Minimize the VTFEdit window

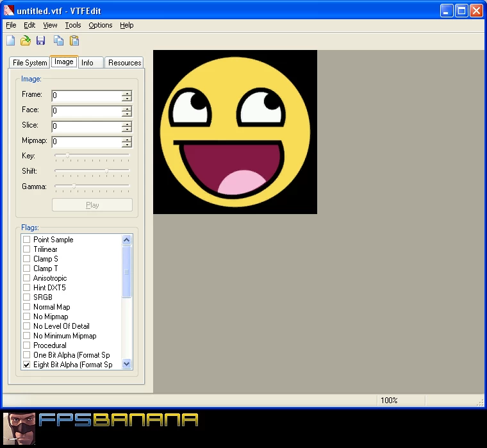pyautogui.click(x=447, y=11)
